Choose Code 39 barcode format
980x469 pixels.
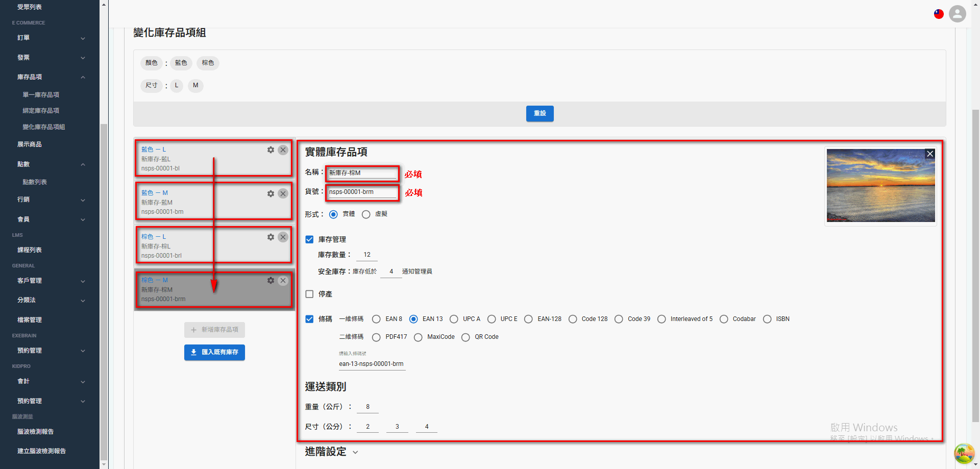point(619,319)
